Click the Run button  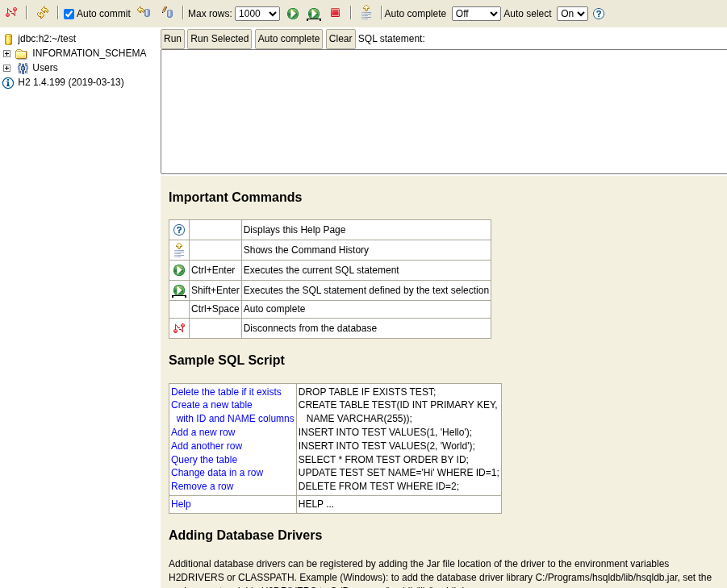pos(173,39)
